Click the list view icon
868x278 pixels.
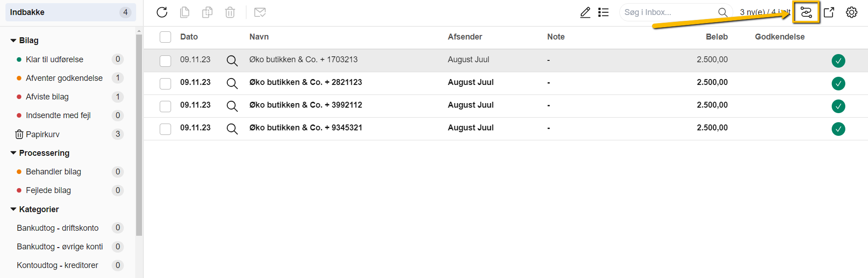pyautogui.click(x=603, y=12)
